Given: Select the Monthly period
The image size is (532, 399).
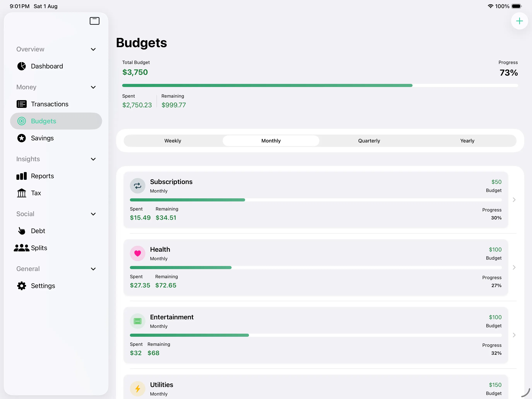Looking at the screenshot, I should click(x=271, y=141).
